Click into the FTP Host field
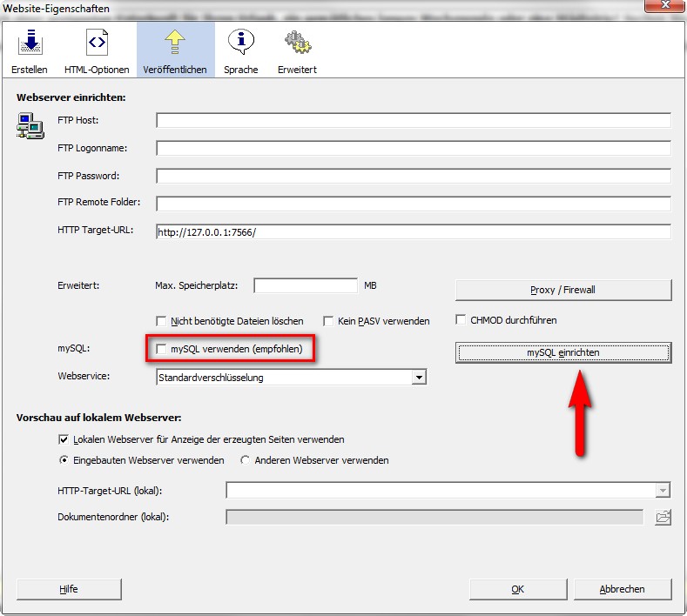This screenshot has width=687, height=616. pyautogui.click(x=414, y=120)
